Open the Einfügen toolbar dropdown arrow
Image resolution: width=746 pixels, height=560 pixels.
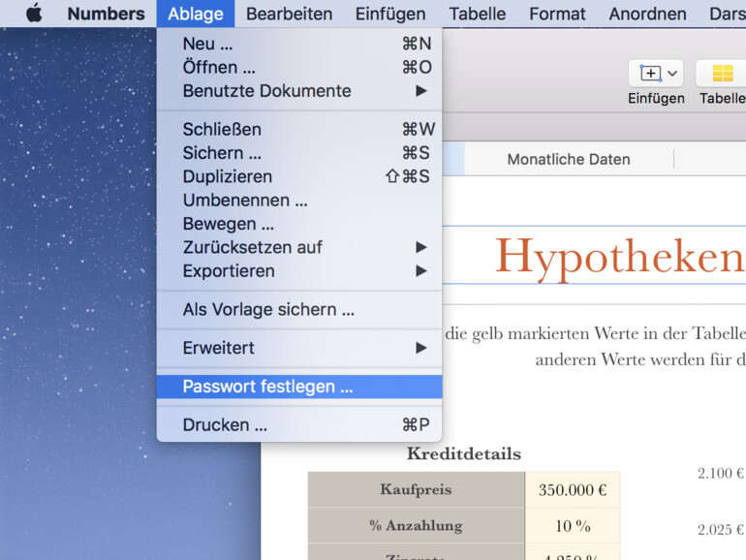672,74
